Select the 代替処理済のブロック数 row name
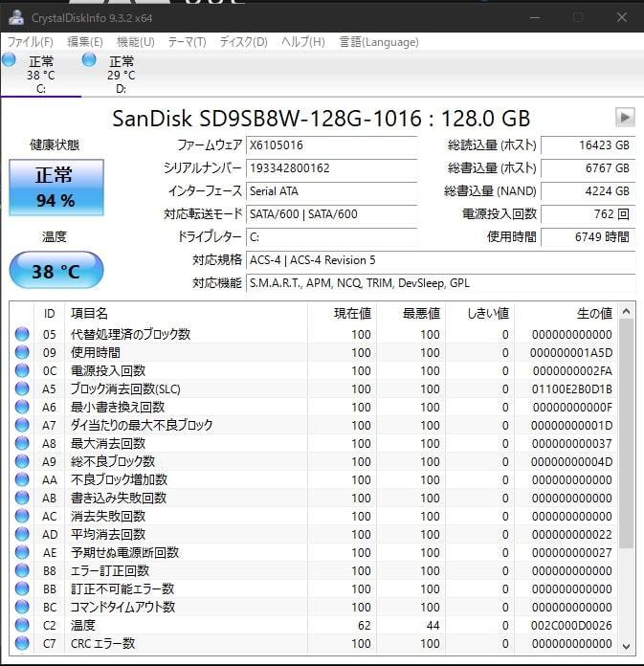This screenshot has height=666, width=644. click(130, 334)
